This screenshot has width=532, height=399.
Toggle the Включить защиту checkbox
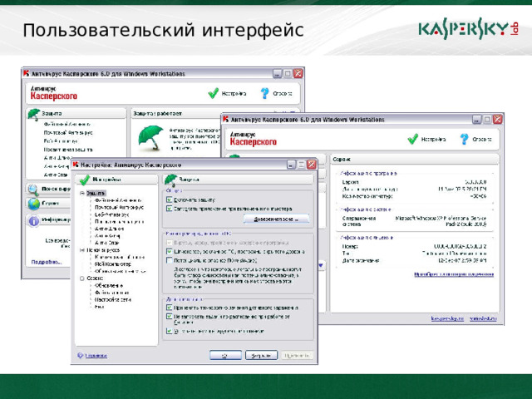tap(169, 199)
